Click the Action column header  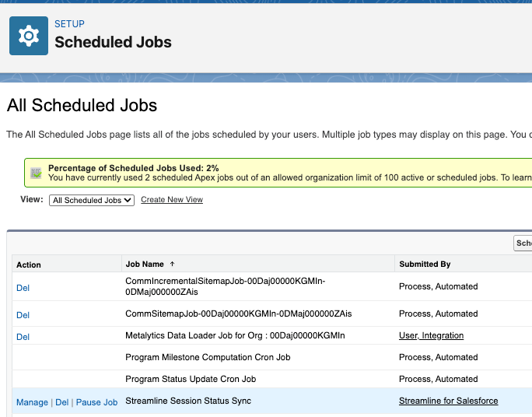(x=29, y=265)
